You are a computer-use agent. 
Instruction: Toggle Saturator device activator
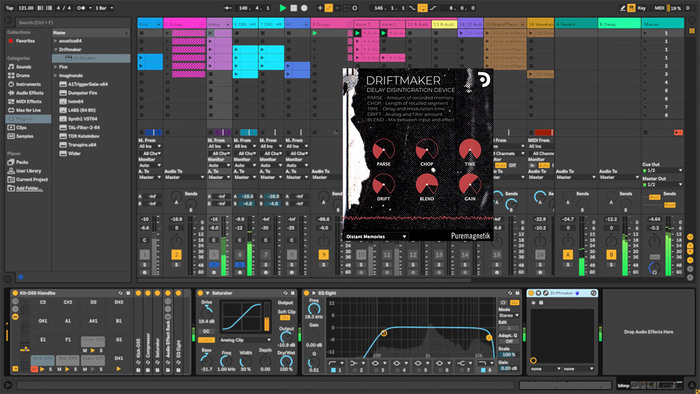coord(200,293)
